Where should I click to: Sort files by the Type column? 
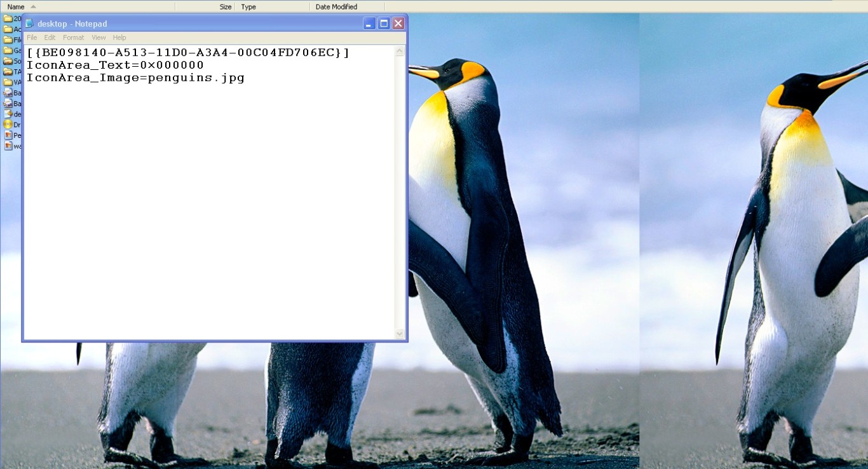[248, 6]
